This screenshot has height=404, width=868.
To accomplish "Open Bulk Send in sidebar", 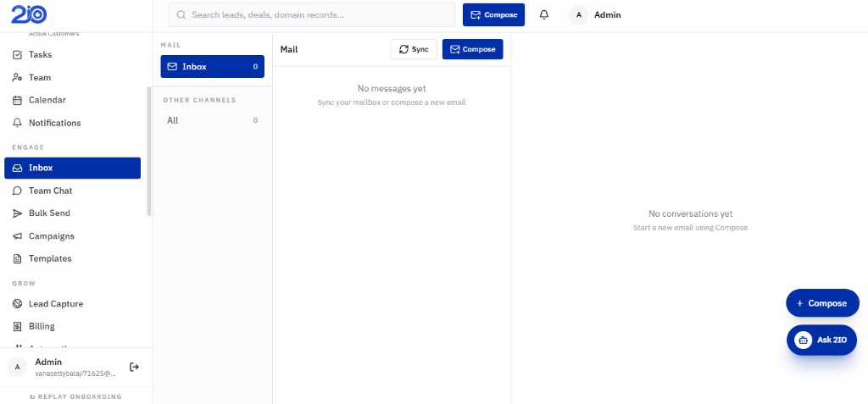I will click(73, 213).
